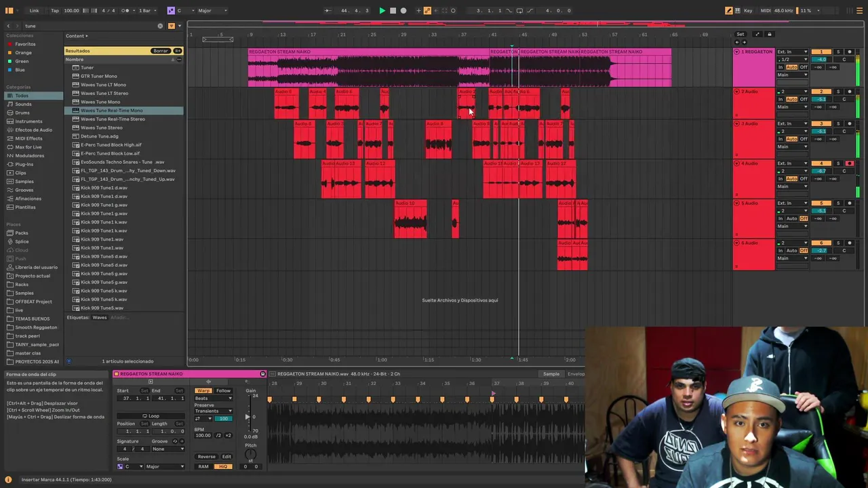Open the Preserve Transients dropdown
Image resolution: width=868 pixels, height=488 pixels.
(x=213, y=411)
